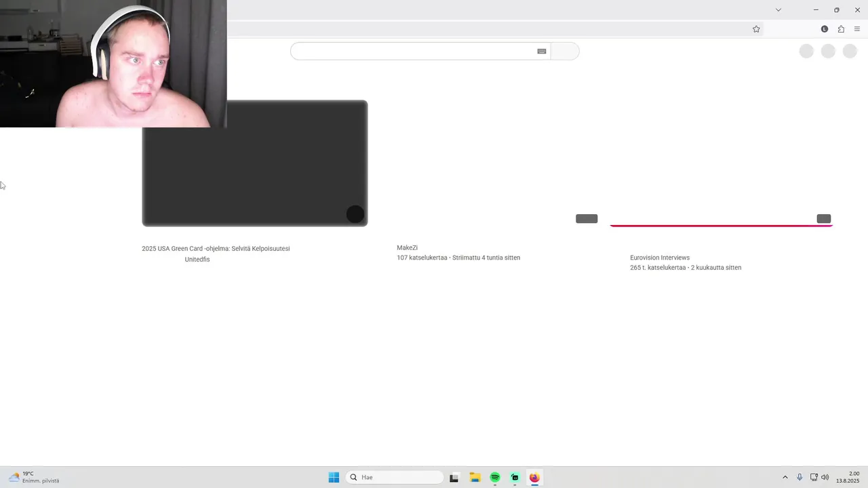Show hidden system tray icons
868x488 pixels.
(x=785, y=477)
